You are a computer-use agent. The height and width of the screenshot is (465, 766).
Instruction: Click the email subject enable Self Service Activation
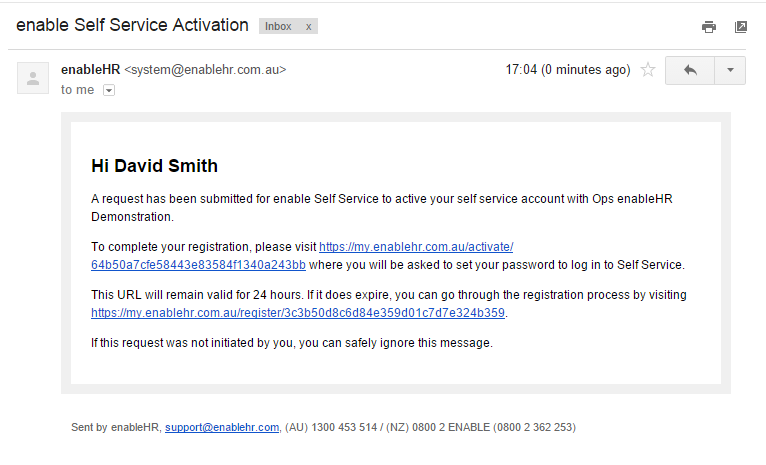tap(132, 25)
